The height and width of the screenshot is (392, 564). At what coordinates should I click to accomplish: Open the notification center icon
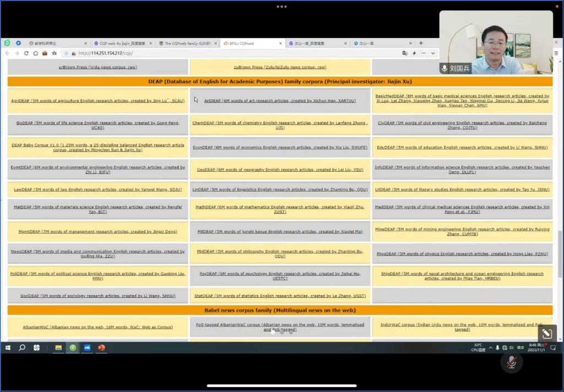[x=553, y=348]
